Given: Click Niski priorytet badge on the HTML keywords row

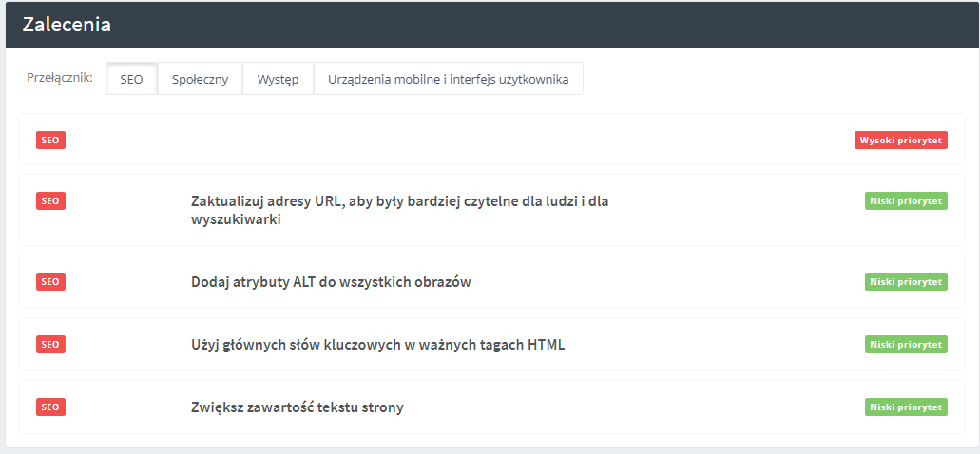Looking at the screenshot, I should tap(906, 344).
